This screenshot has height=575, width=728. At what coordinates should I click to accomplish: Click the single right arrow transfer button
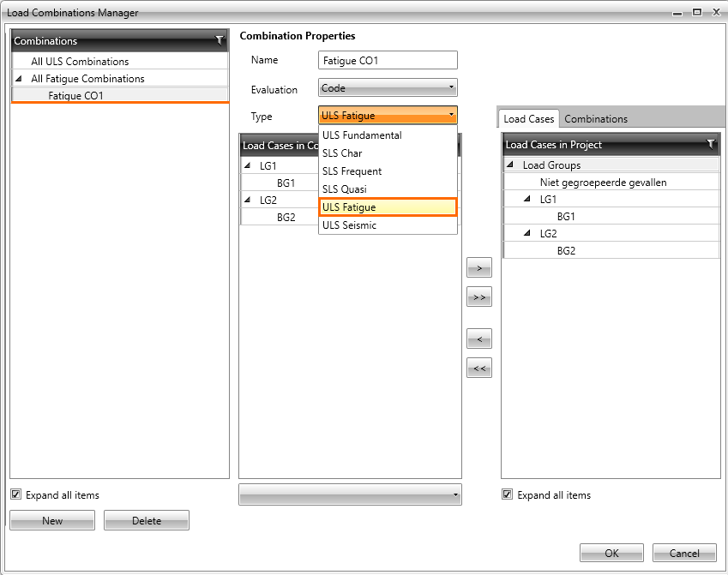click(478, 269)
